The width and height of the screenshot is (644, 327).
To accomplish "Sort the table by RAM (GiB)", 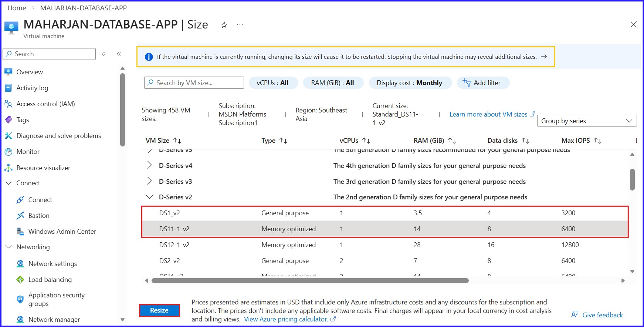I will [452, 141].
